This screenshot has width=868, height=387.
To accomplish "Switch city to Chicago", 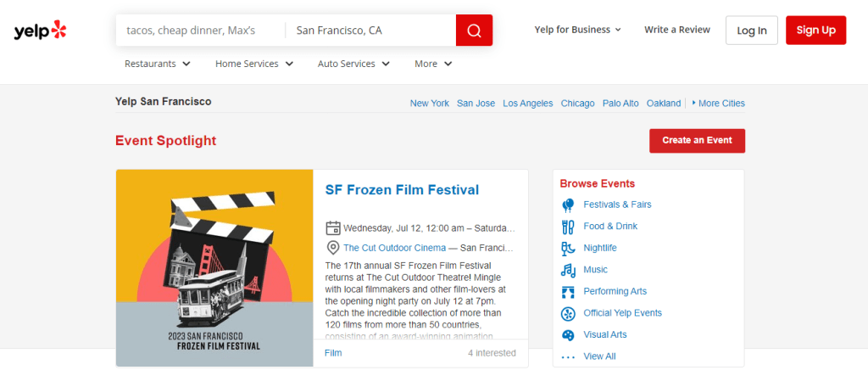I will click(x=578, y=104).
